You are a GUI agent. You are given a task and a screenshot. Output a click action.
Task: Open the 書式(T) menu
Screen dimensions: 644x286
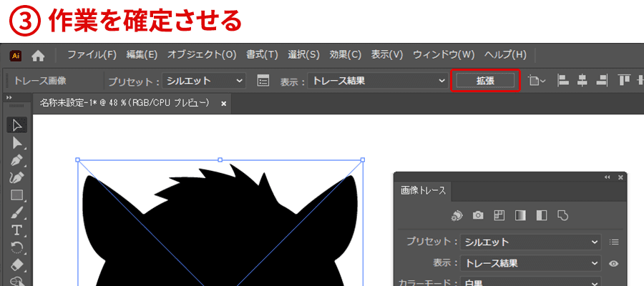pyautogui.click(x=262, y=54)
